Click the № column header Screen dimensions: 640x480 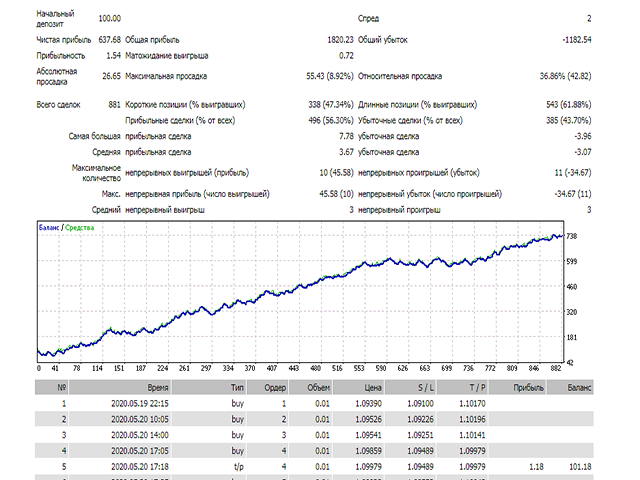tap(64, 384)
